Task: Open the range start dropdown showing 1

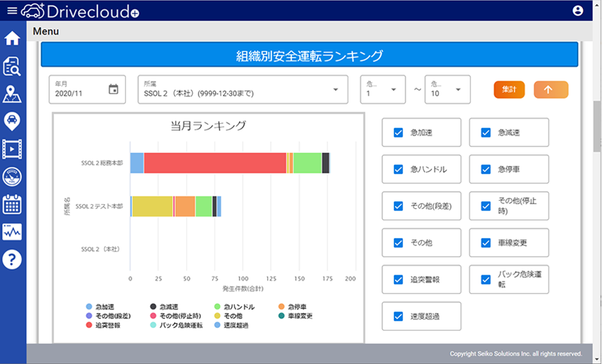Action: click(383, 89)
